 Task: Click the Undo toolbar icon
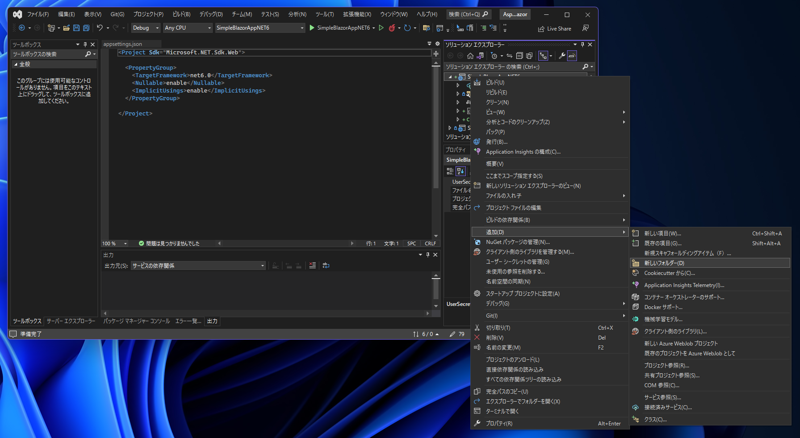[x=99, y=28]
